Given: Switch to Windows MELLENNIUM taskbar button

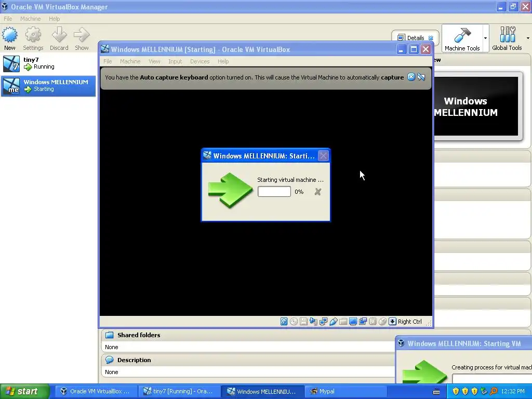Looking at the screenshot, I should pos(262,391).
